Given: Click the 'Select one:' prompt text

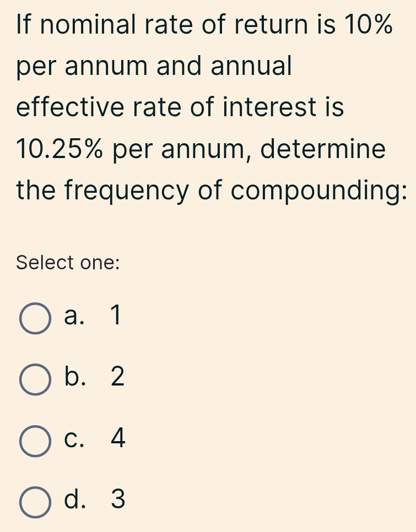Looking at the screenshot, I should point(68,263).
